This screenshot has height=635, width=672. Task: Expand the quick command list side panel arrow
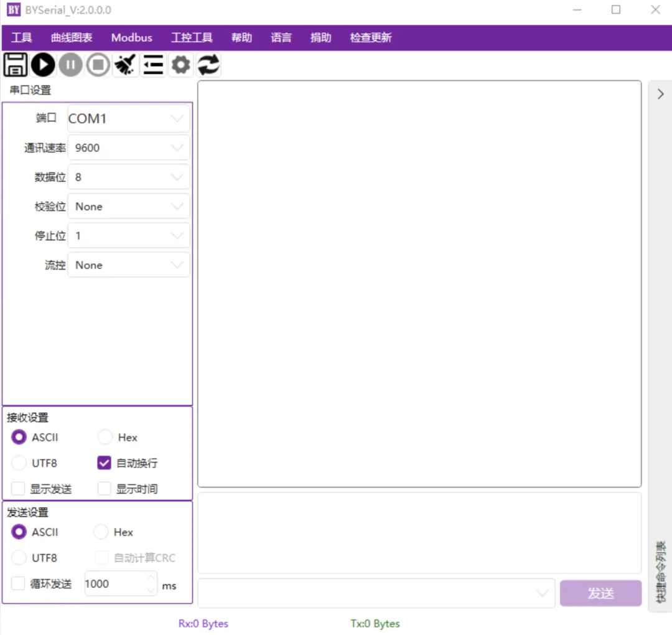tap(660, 94)
